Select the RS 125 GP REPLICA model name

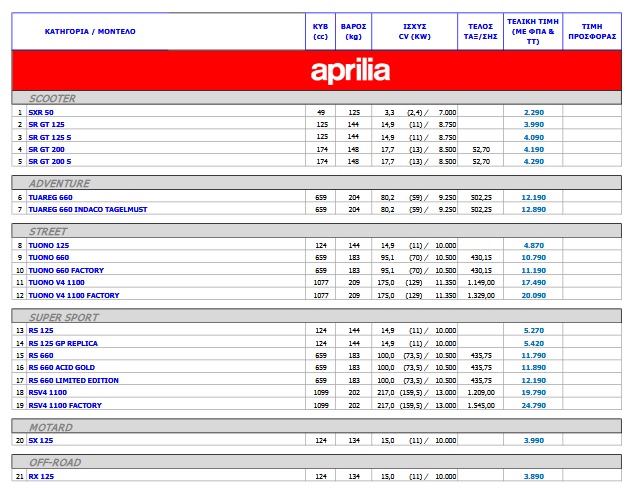point(63,344)
